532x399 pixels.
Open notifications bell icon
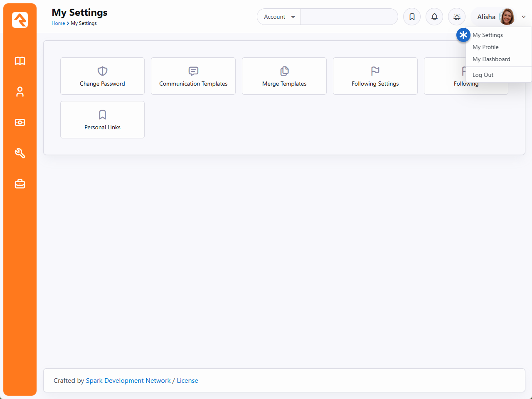[x=434, y=17]
